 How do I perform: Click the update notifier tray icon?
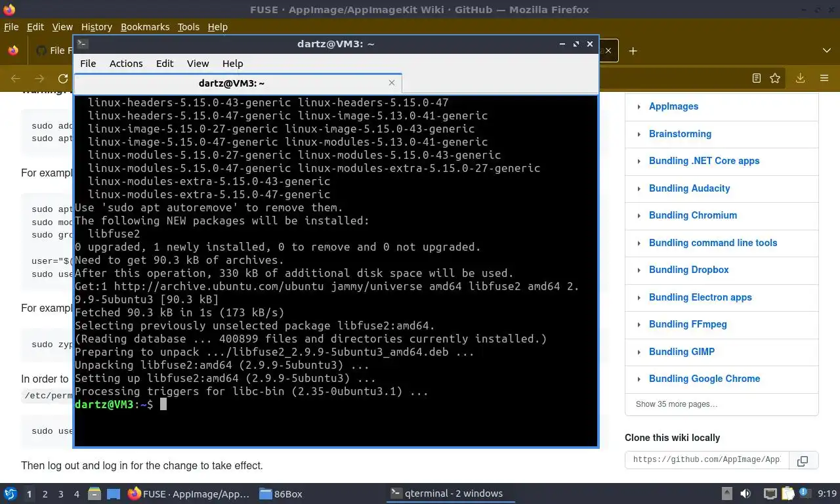tap(805, 493)
